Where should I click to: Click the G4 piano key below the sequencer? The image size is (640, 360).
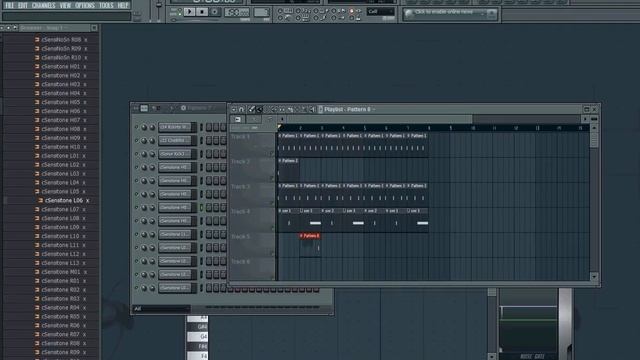tap(198, 337)
